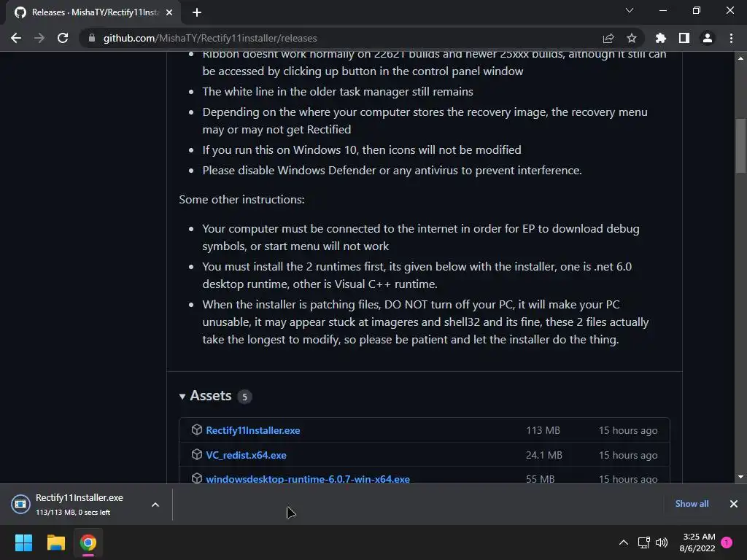Open Chrome's three-dot menu
Image resolution: width=747 pixels, height=560 pixels.
pyautogui.click(x=731, y=38)
